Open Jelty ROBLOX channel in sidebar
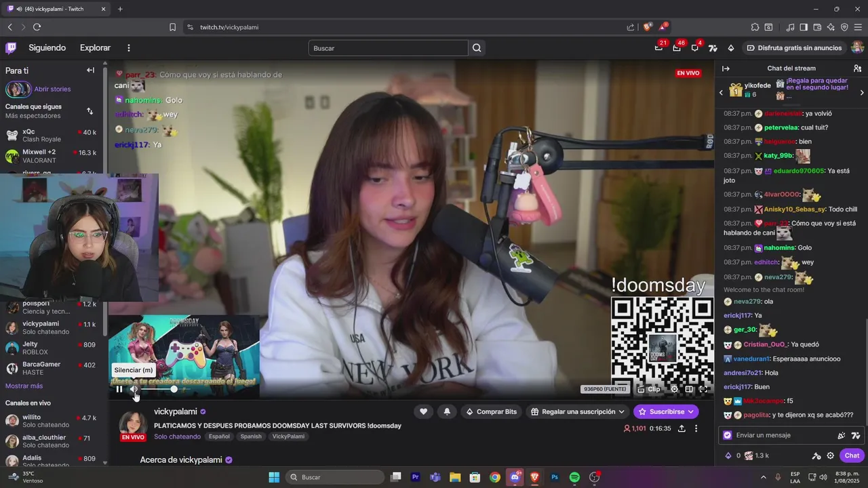The width and height of the screenshot is (868, 488). [x=51, y=348]
